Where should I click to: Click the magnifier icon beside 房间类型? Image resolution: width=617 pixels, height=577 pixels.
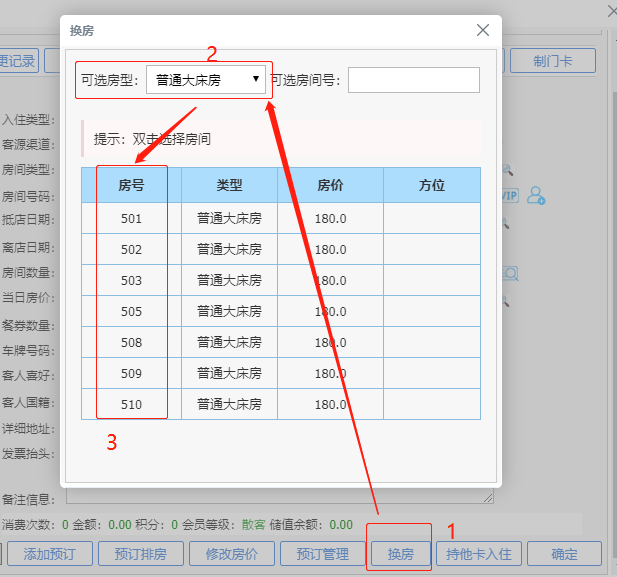[507, 170]
